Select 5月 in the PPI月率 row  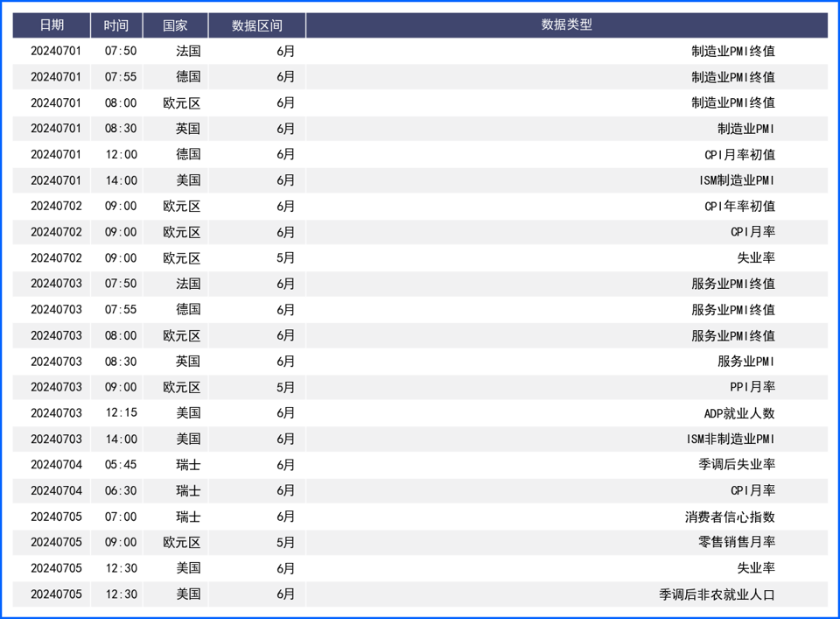click(x=285, y=387)
